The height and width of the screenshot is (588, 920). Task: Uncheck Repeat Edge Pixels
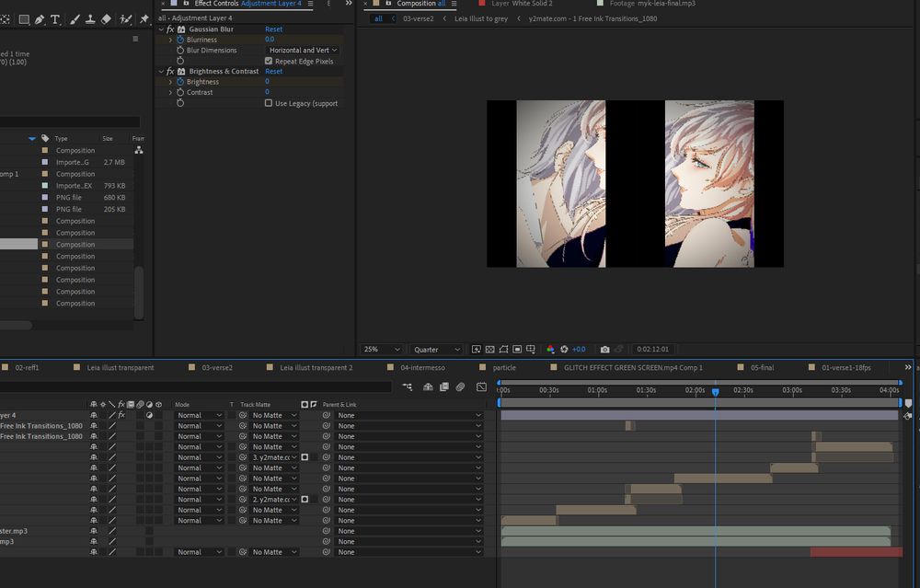pos(269,62)
